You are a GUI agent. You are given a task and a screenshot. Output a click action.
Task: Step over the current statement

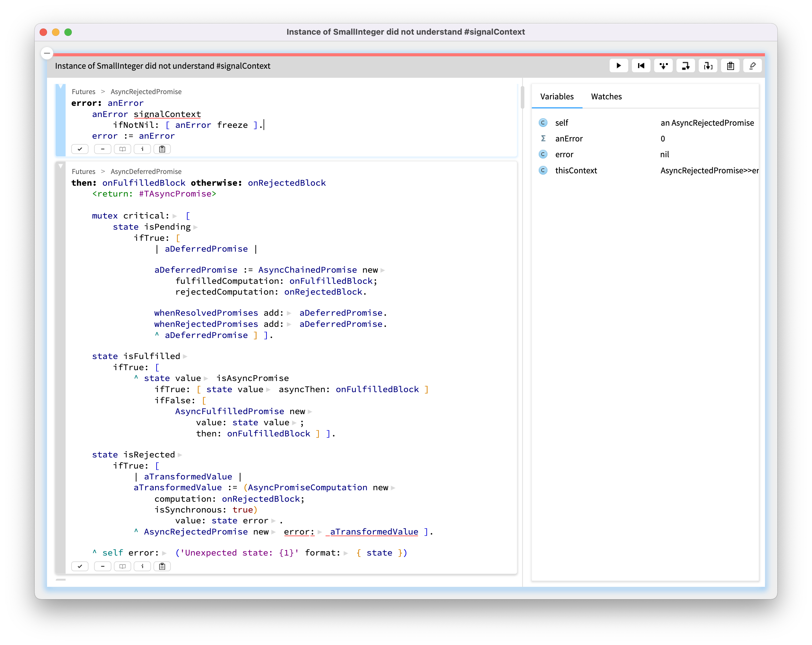pos(685,66)
